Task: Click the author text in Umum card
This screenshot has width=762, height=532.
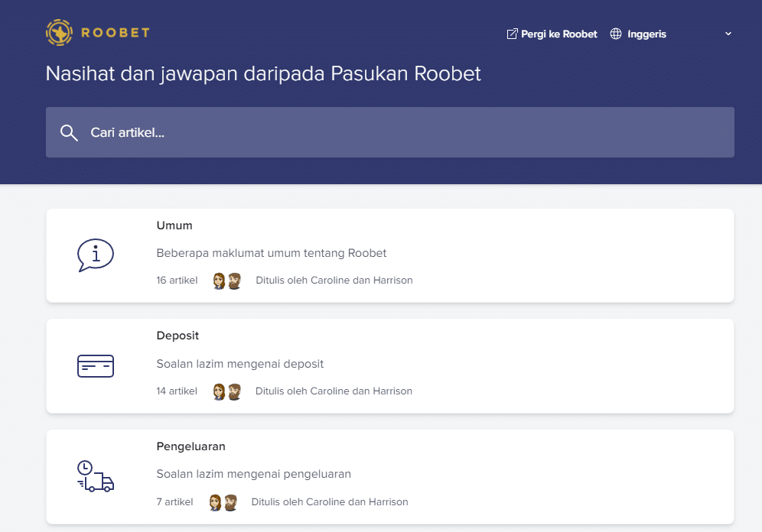Action: 334,280
